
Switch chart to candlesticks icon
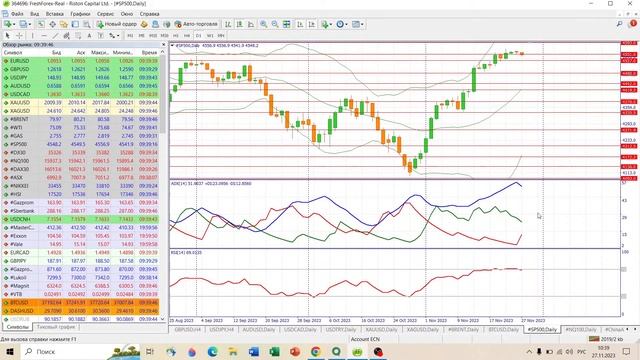coord(240,24)
